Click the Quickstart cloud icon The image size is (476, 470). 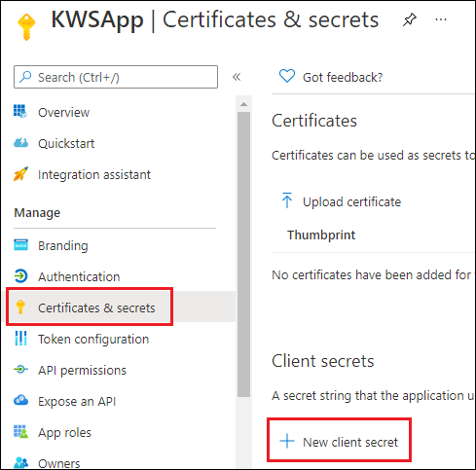[x=20, y=143]
